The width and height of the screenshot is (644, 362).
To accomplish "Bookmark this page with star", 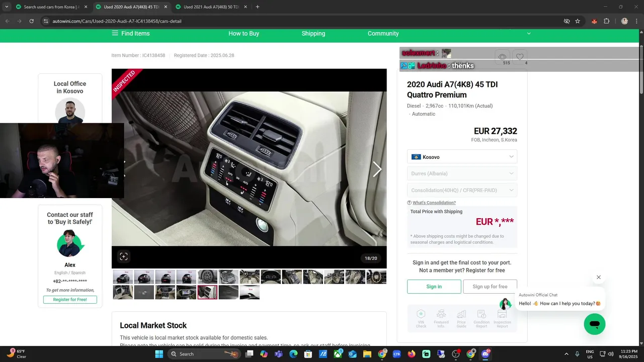I will coord(578,21).
